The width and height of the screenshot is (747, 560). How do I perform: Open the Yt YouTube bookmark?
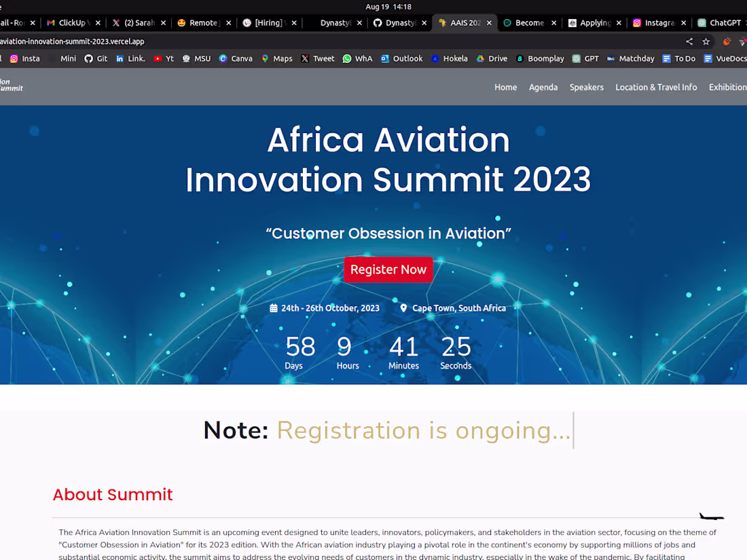coord(163,58)
